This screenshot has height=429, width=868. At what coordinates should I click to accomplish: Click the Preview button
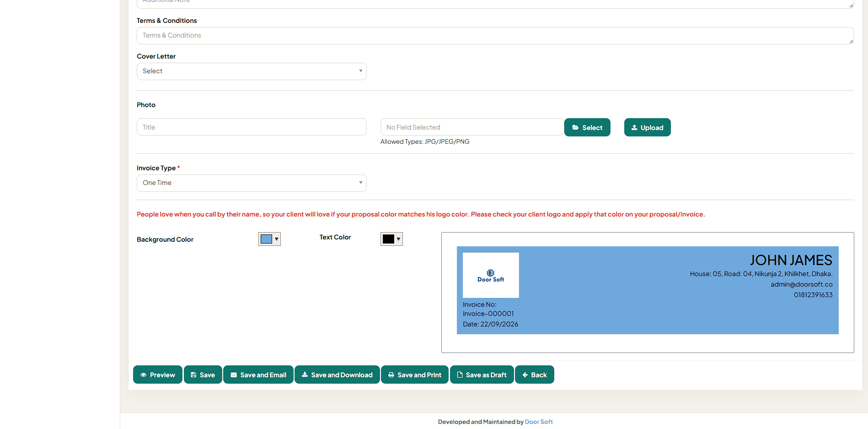click(x=158, y=375)
